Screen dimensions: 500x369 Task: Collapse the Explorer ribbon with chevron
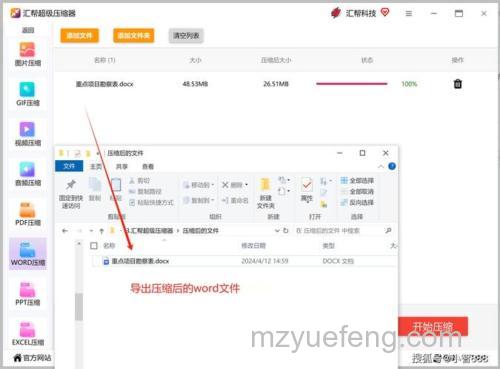click(381, 166)
